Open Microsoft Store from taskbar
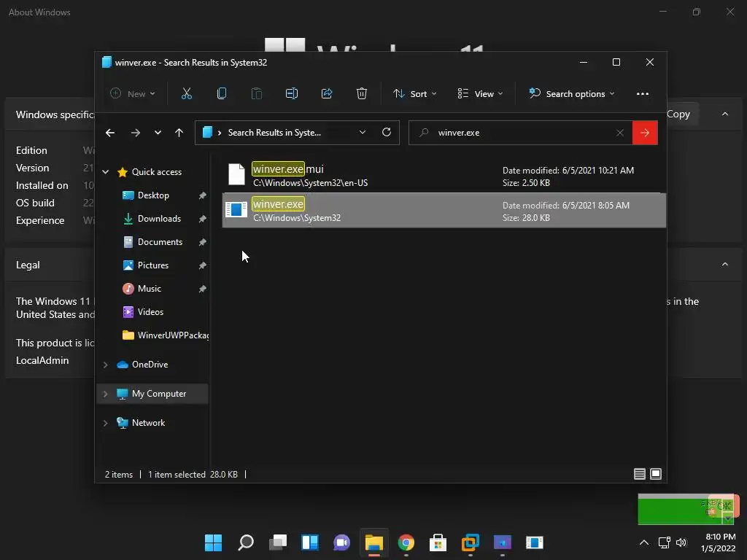Image resolution: width=747 pixels, height=560 pixels. point(438,542)
